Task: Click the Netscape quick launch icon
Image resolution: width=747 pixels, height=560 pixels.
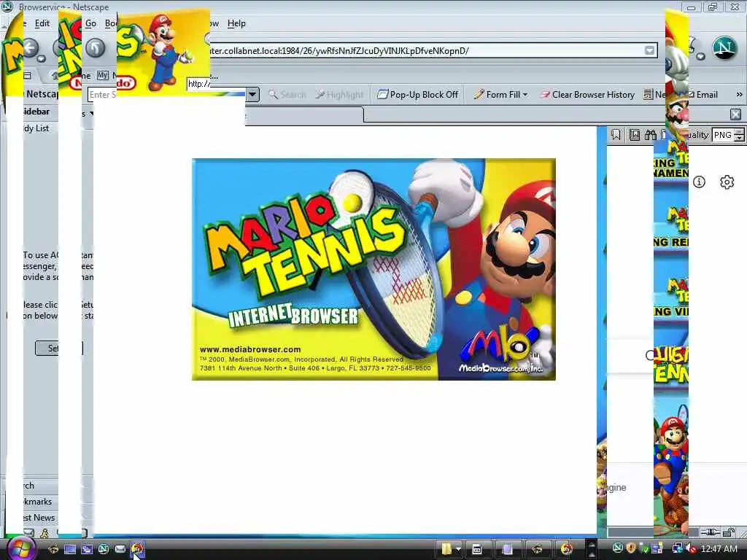Action: [104, 549]
